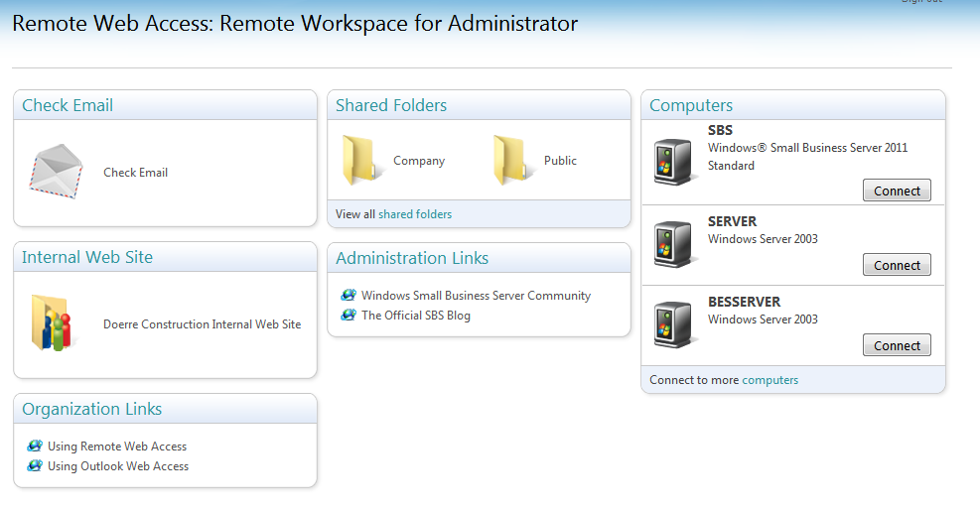Click the Internal Web Site panel heading
Image resolution: width=980 pixels, height=511 pixels.
pyautogui.click(x=86, y=257)
